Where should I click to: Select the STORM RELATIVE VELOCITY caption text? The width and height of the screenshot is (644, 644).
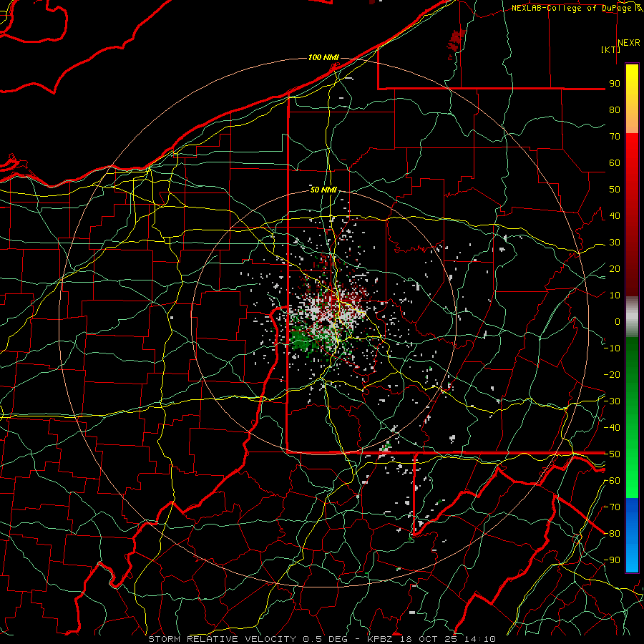tap(222, 639)
